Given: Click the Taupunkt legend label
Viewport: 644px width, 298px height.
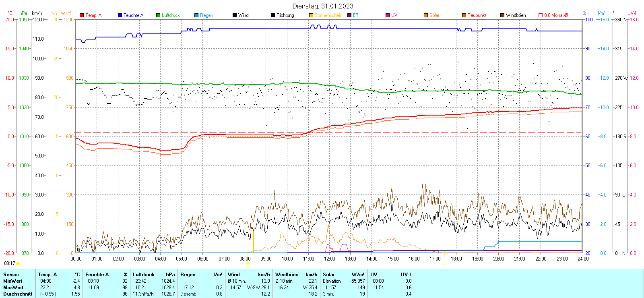Looking at the screenshot, I should (x=477, y=15).
